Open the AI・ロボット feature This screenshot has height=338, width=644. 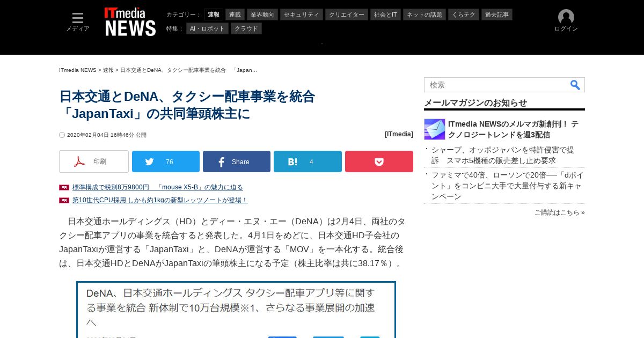(207, 28)
